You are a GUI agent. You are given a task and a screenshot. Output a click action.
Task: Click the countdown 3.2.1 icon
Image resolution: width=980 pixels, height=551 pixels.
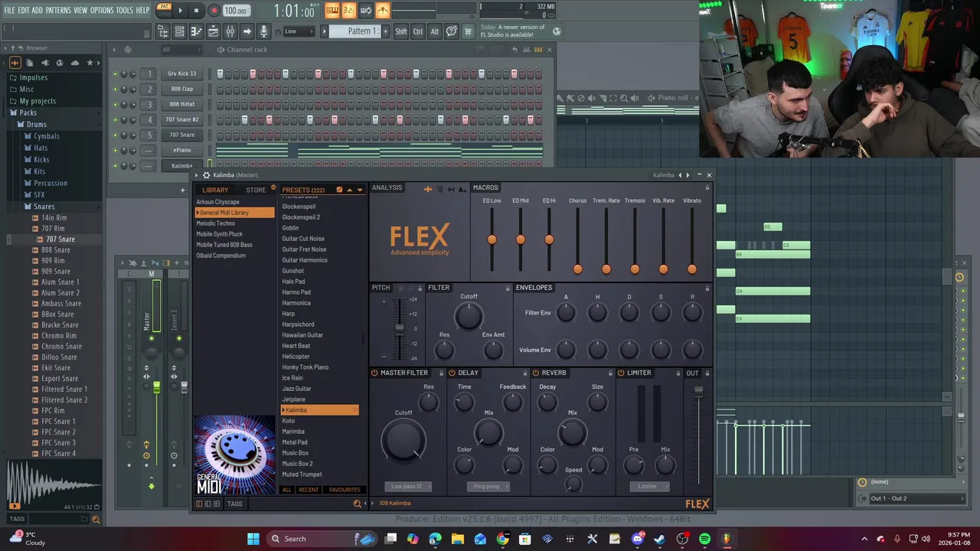pyautogui.click(x=349, y=11)
